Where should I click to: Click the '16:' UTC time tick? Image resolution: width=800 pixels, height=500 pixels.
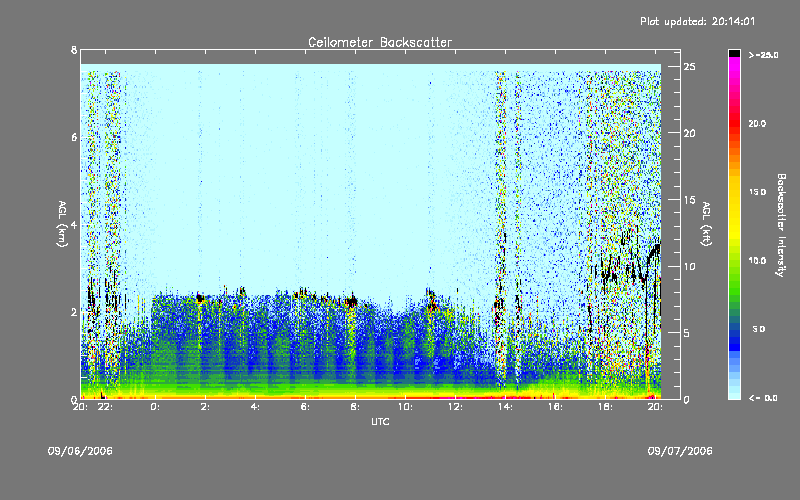(x=555, y=407)
